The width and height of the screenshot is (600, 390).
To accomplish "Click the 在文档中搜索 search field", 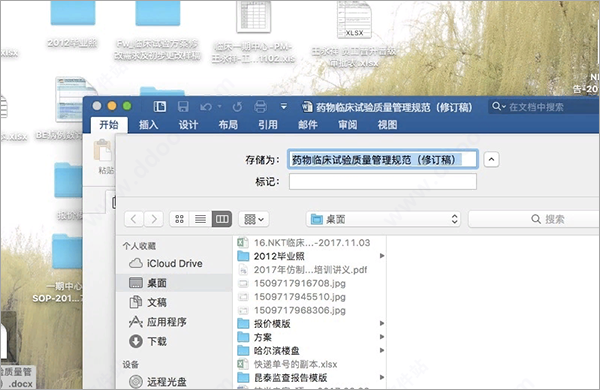I will pyautogui.click(x=544, y=107).
